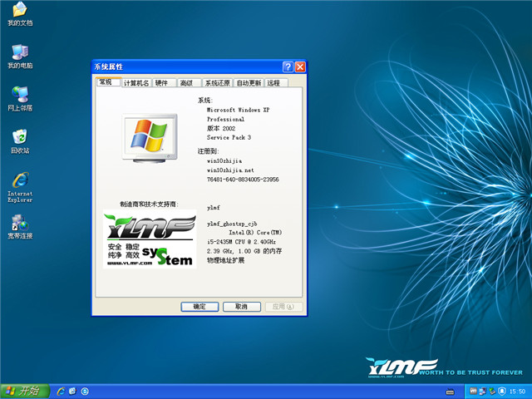Viewport: 532px width, 399px height.
Task: Switch to the 远程 tab
Action: point(276,83)
